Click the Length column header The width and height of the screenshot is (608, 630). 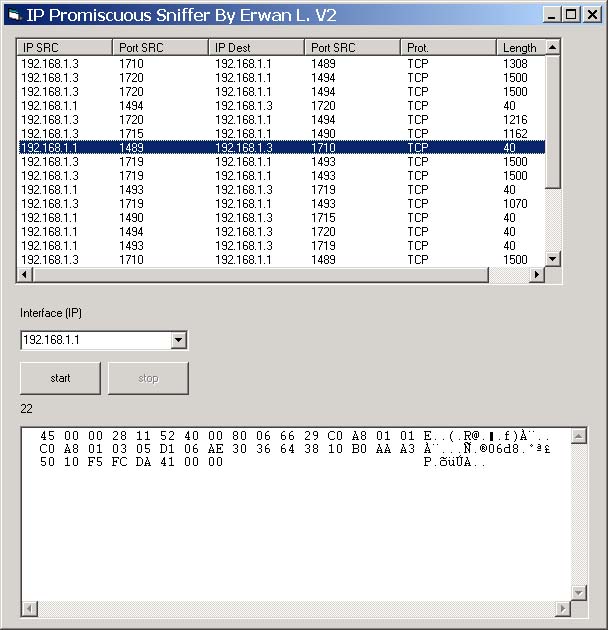(x=520, y=47)
